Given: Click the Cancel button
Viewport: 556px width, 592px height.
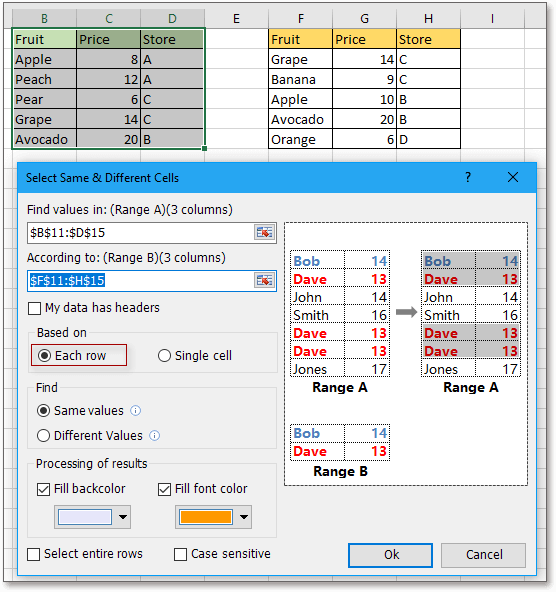Looking at the screenshot, I should pos(484,555).
